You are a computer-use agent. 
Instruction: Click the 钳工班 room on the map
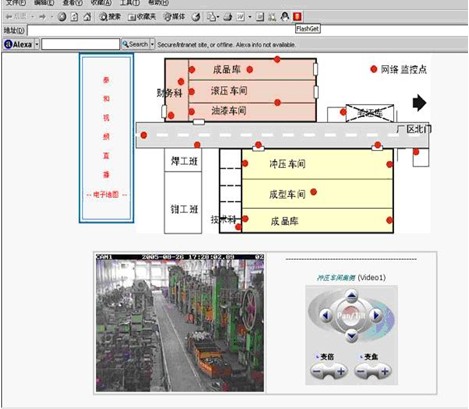tap(183, 202)
